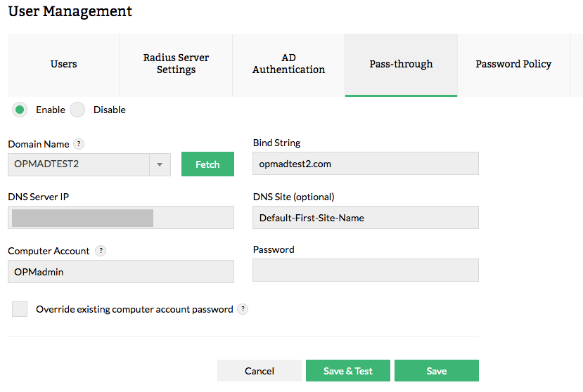Go to AD Authentication tab
The image size is (583, 392).
(x=288, y=64)
